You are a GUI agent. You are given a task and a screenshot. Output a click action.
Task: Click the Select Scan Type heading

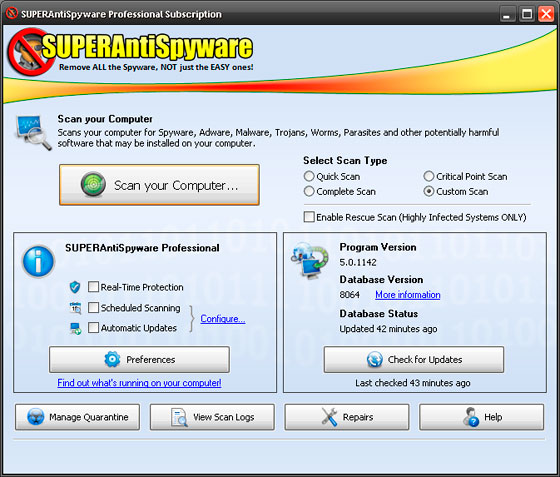(345, 161)
